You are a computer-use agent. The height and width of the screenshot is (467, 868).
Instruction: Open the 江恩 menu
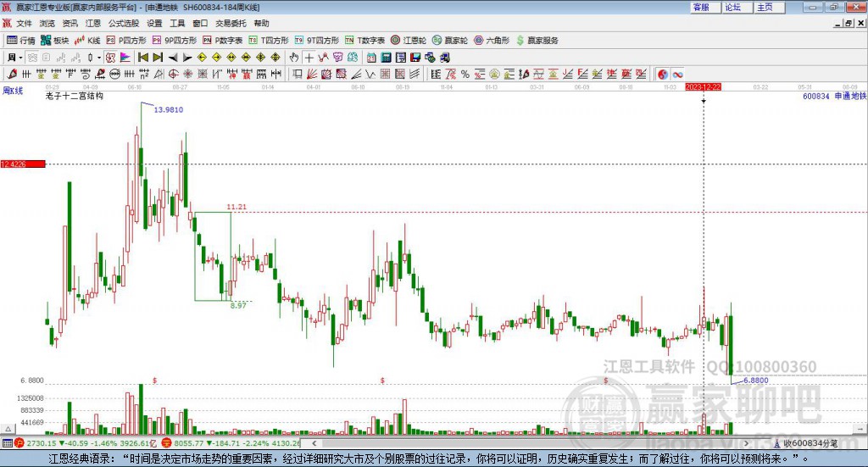coord(93,23)
